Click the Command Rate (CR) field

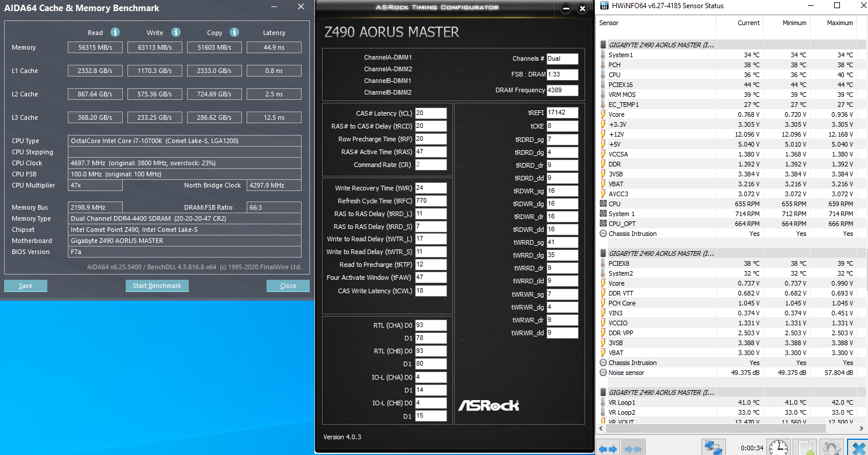[x=431, y=165]
